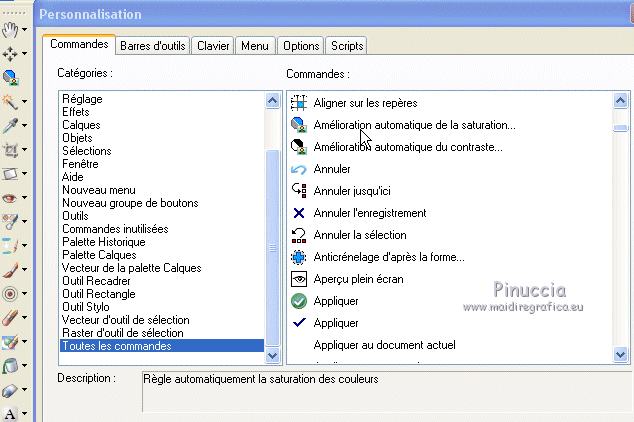Open flyout arrow beside the Move tool
Viewport: 634px width, 422px height.
tap(24, 53)
